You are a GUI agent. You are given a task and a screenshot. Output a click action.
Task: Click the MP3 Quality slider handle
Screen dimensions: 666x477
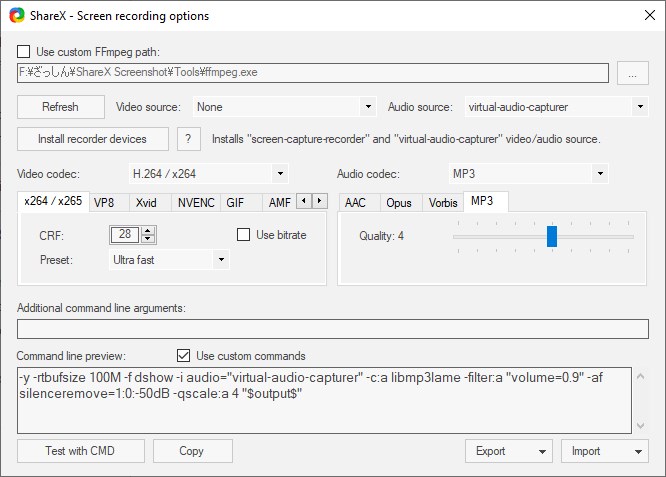point(552,236)
